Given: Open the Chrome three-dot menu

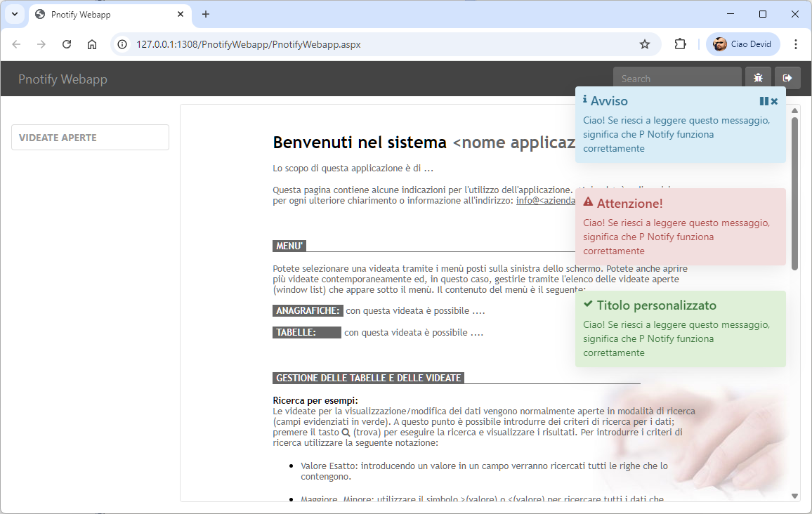Looking at the screenshot, I should [796, 44].
